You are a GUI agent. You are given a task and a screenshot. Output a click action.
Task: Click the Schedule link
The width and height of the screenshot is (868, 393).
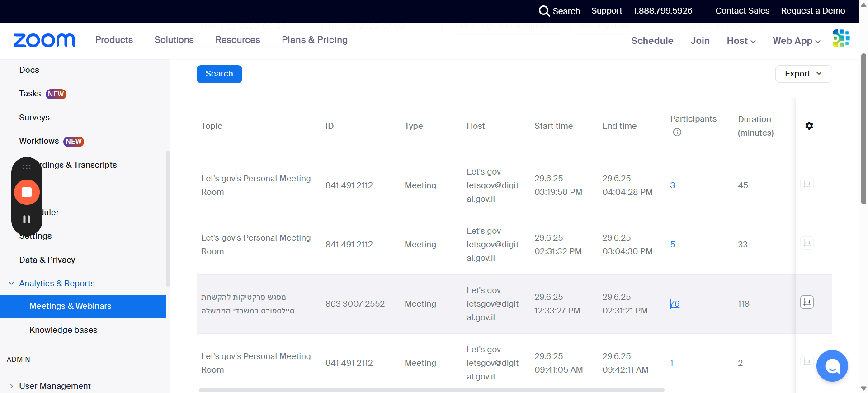click(652, 41)
